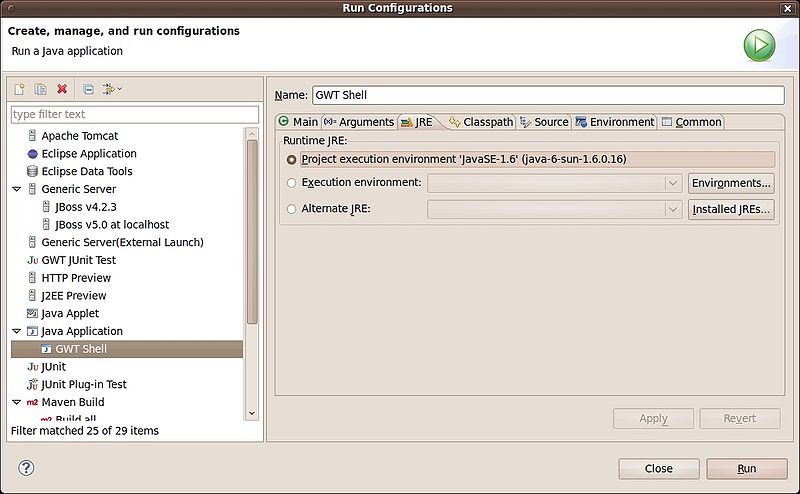Click the GWT Shell configuration icon
800x494 pixels.
46,349
